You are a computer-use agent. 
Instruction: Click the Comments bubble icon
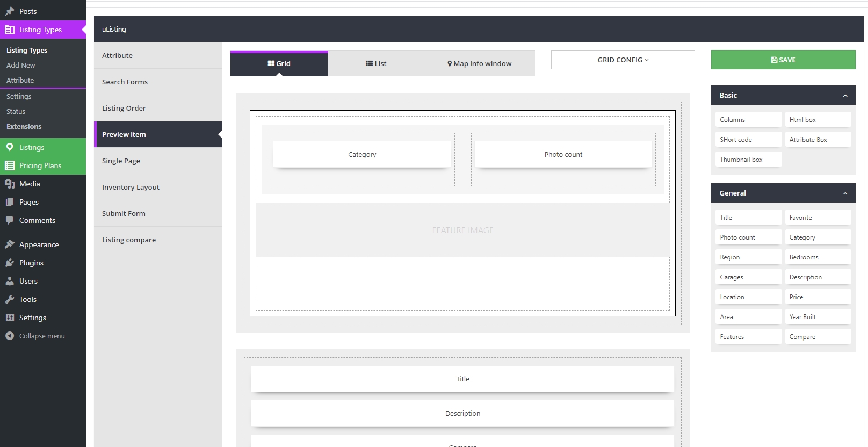click(x=10, y=220)
